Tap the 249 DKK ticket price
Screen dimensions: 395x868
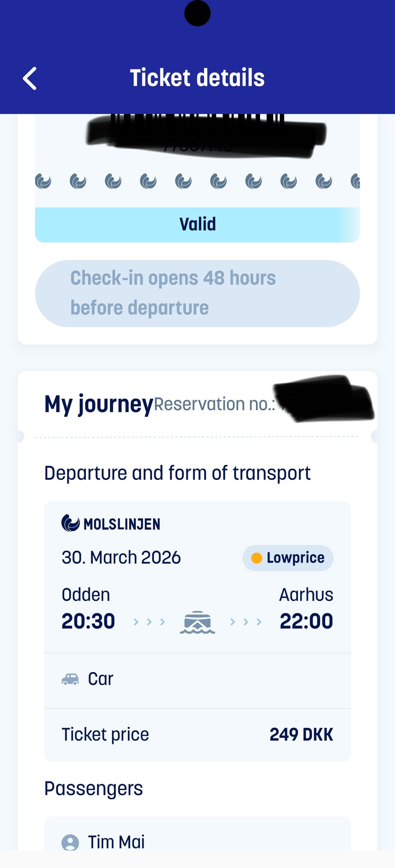pyautogui.click(x=301, y=734)
